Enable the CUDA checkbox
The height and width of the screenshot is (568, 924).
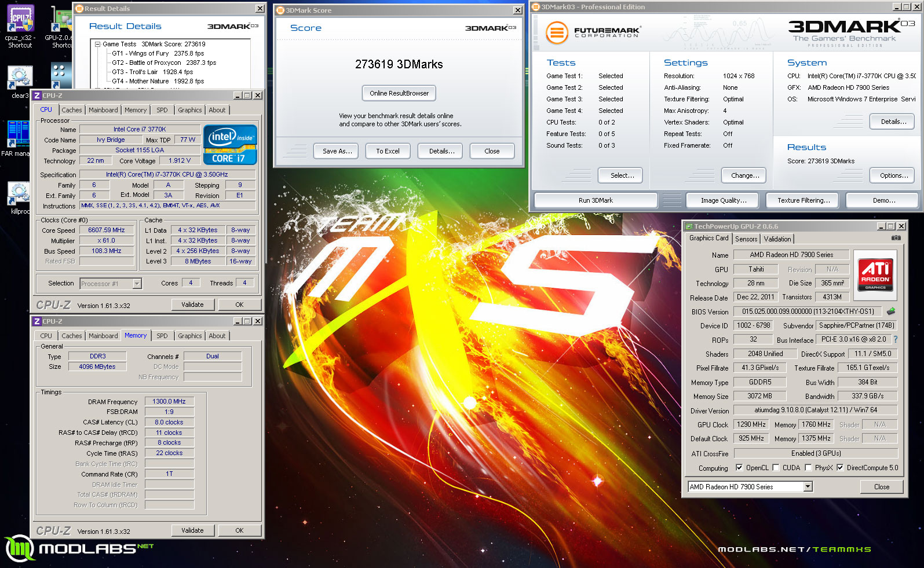tap(776, 468)
